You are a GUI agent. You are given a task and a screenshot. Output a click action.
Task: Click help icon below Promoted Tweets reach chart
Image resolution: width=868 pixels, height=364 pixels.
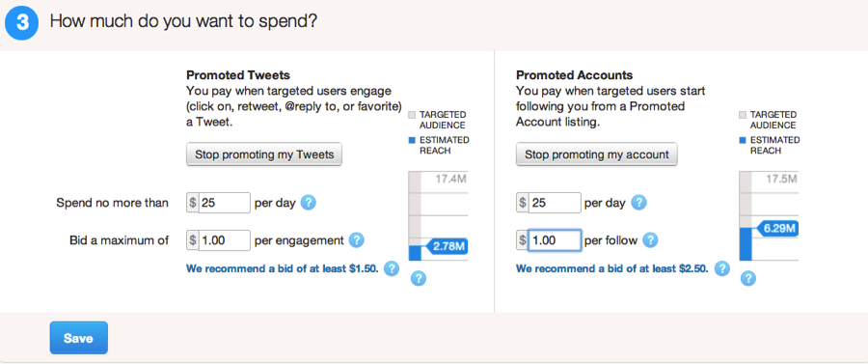tap(419, 278)
